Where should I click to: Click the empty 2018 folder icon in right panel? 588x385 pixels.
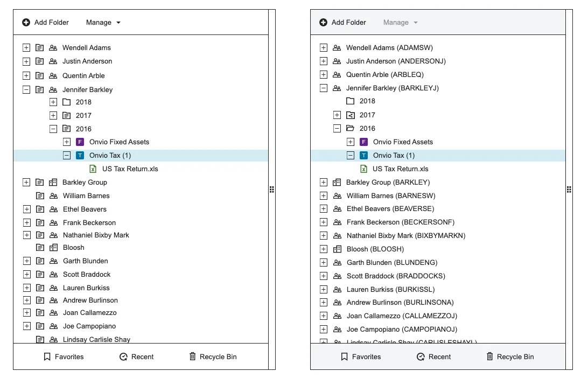pos(350,101)
